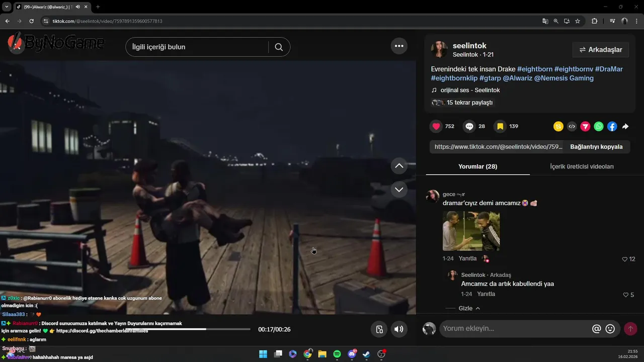Open File Explorer from the taskbar
Image resolution: width=644 pixels, height=362 pixels.
tap(322, 354)
